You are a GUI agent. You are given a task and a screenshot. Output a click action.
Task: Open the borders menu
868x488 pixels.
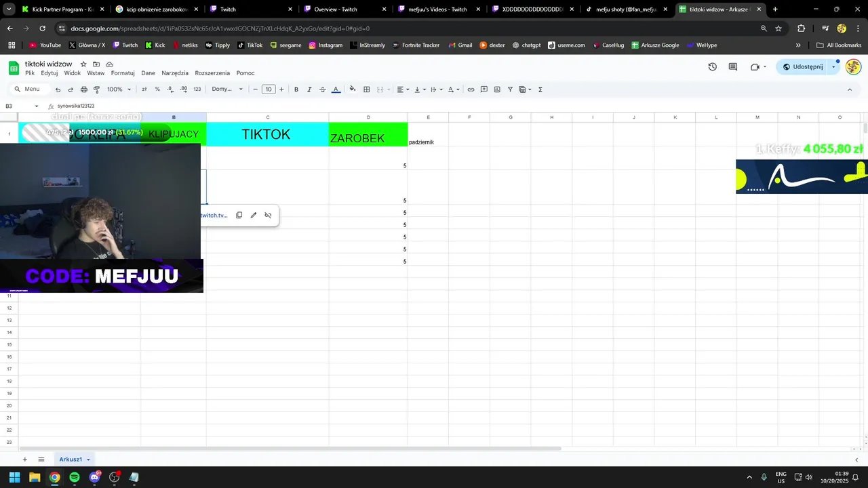(367, 89)
